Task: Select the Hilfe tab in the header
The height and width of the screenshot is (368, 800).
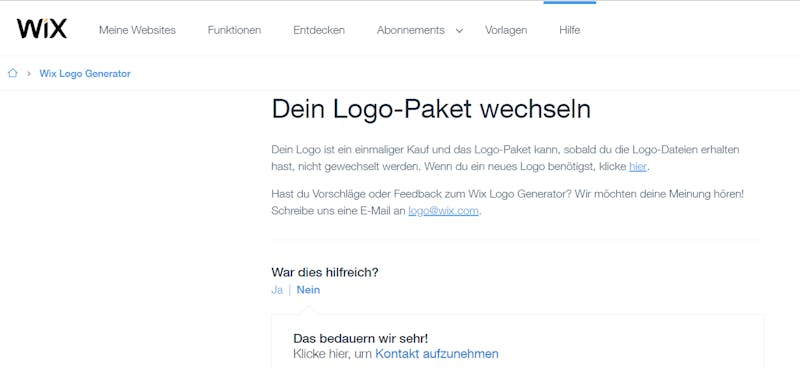Action: click(569, 30)
